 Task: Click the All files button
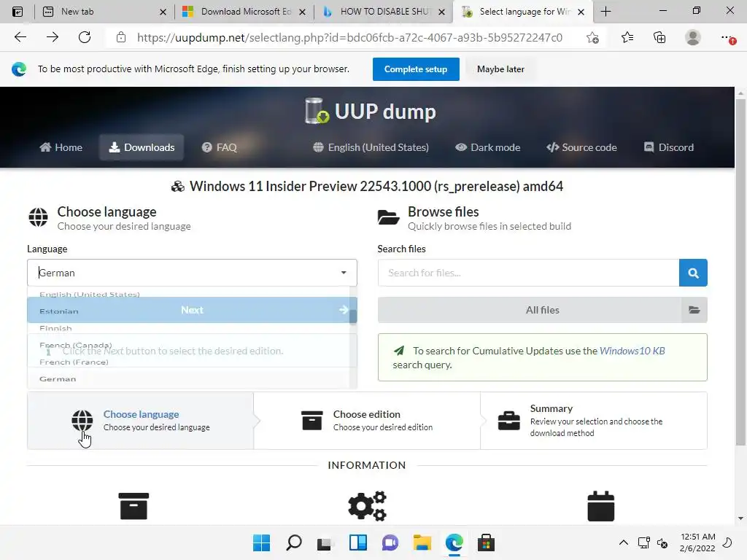[x=542, y=310]
